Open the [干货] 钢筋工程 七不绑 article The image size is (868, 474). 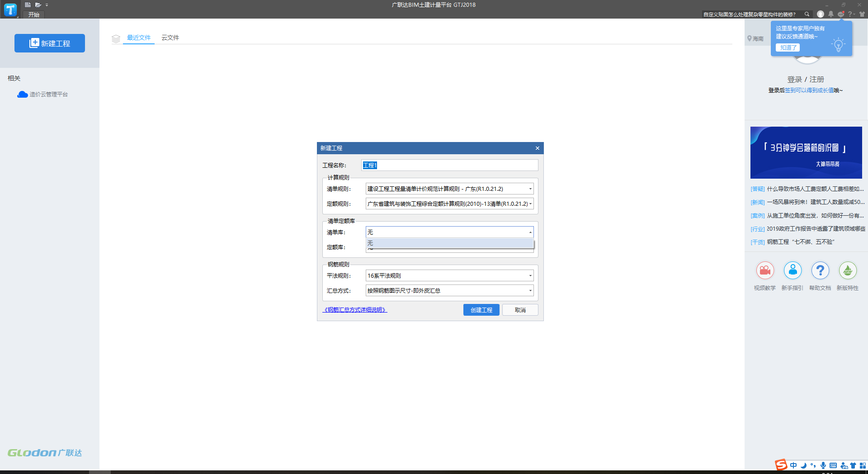click(793, 242)
